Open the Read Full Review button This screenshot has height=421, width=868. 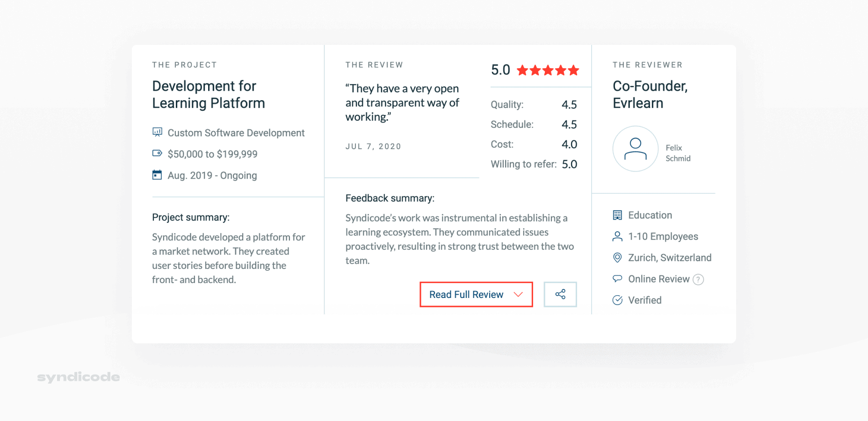pos(476,294)
